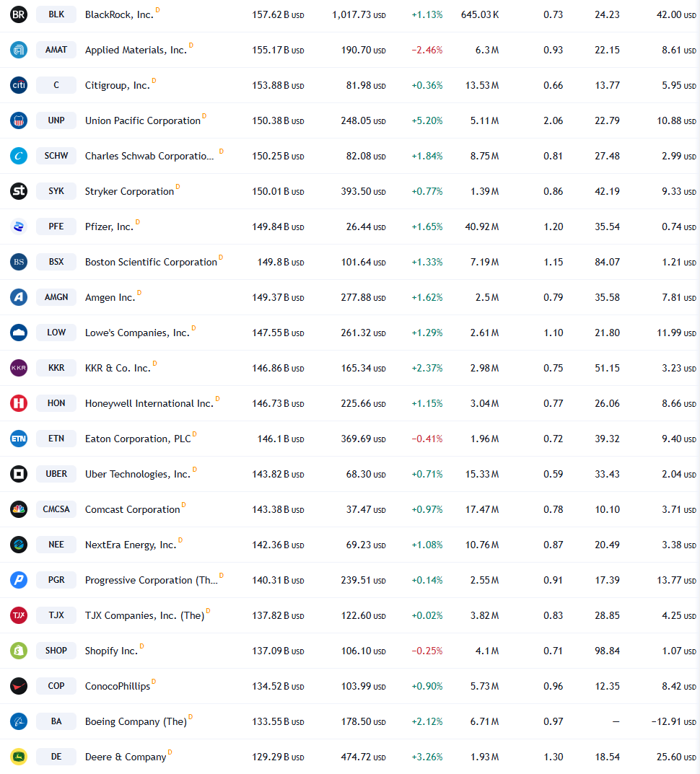This screenshot has width=700, height=774.
Task: Click the Eaton logo icon
Action: [x=19, y=439]
